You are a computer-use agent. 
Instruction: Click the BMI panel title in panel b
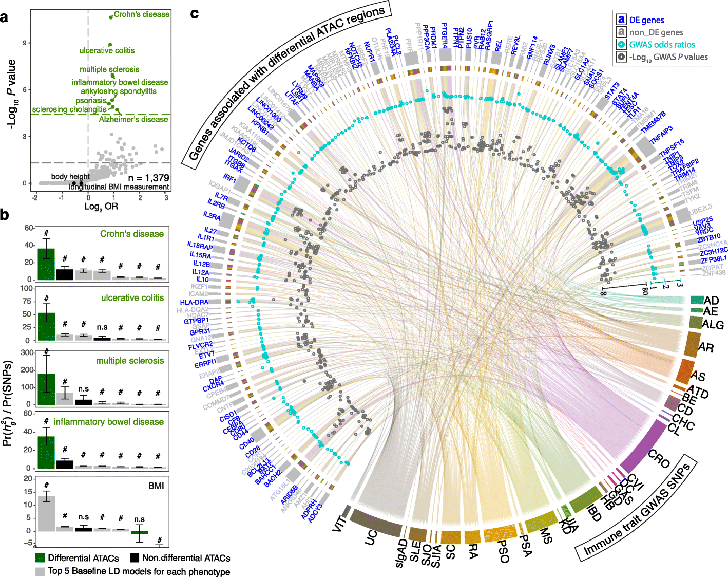pos(156,486)
